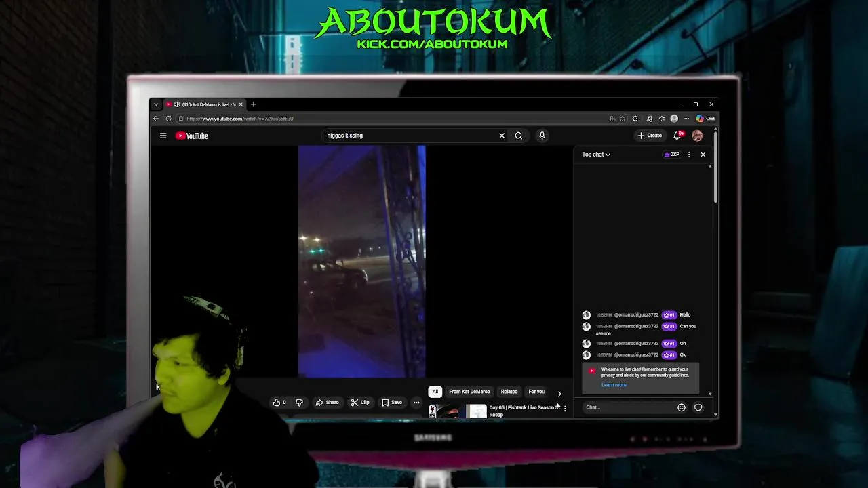Select the From Kat DeMarco chip

pos(469,392)
